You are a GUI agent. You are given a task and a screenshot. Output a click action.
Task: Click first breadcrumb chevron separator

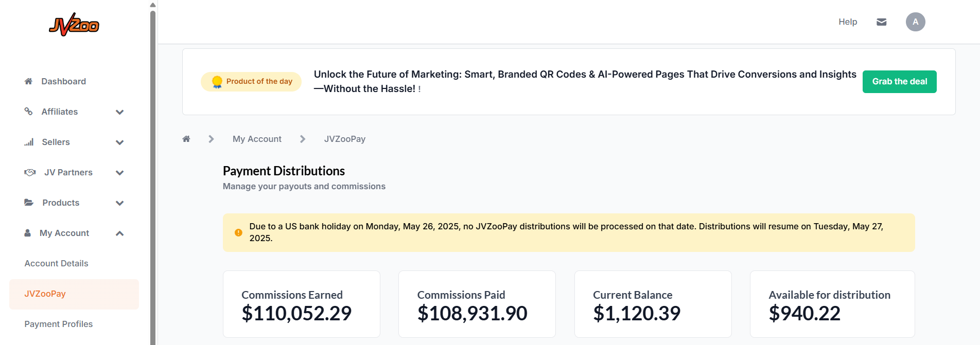point(211,139)
